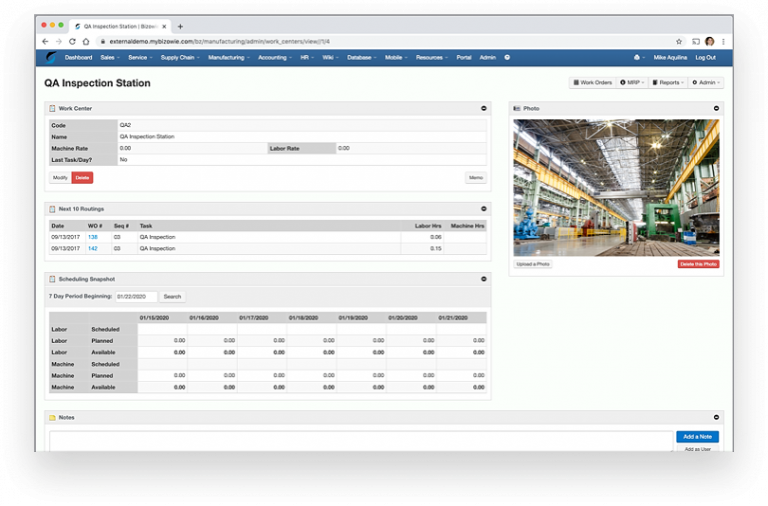Go to the browser home icon
The image size is (768, 506).
pos(86,42)
